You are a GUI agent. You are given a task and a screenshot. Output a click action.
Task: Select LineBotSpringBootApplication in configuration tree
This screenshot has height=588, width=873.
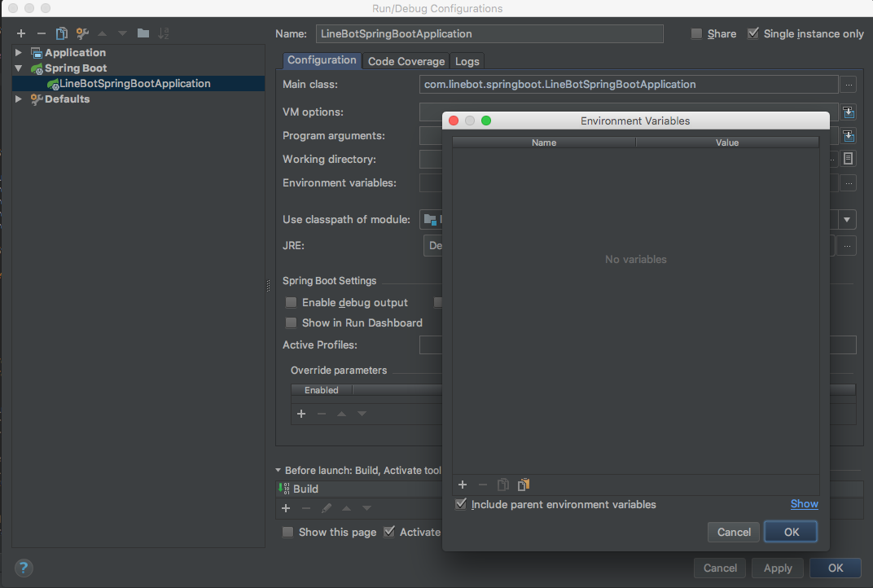coord(138,84)
